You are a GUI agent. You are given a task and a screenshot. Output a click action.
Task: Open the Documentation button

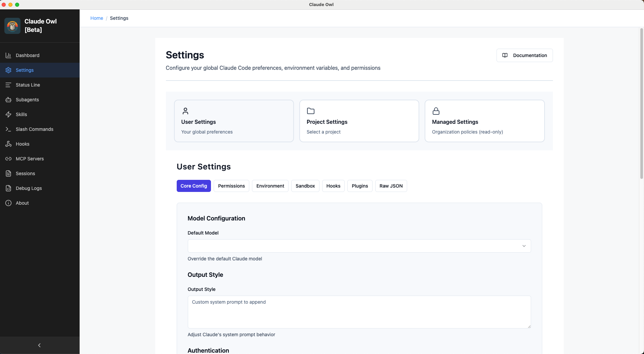point(524,55)
